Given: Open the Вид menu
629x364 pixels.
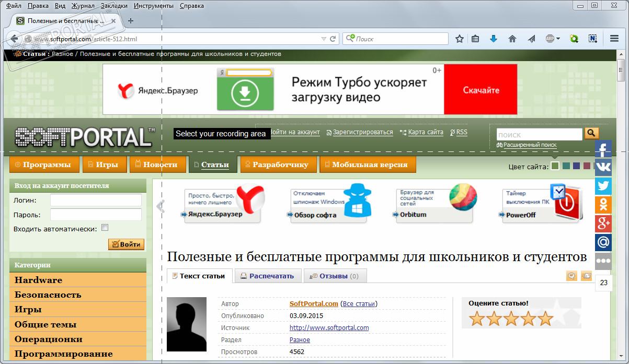Looking at the screenshot, I should coord(60,6).
